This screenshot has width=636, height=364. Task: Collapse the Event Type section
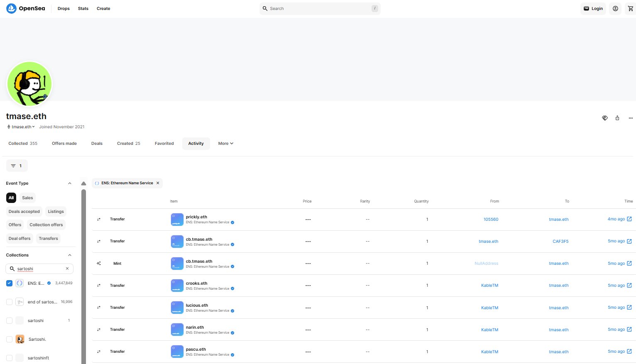pos(69,183)
